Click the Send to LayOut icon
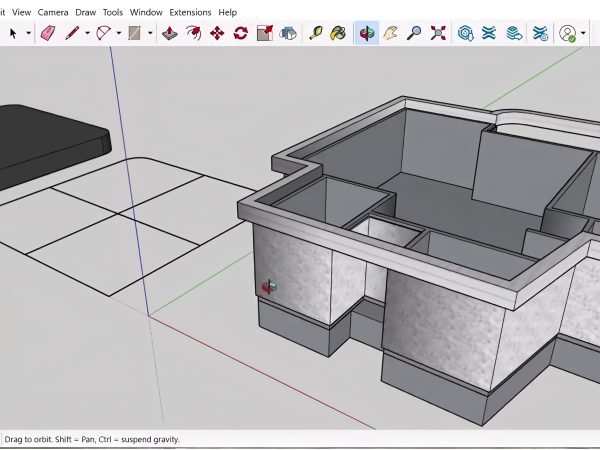The height and width of the screenshot is (450, 600). tap(514, 33)
